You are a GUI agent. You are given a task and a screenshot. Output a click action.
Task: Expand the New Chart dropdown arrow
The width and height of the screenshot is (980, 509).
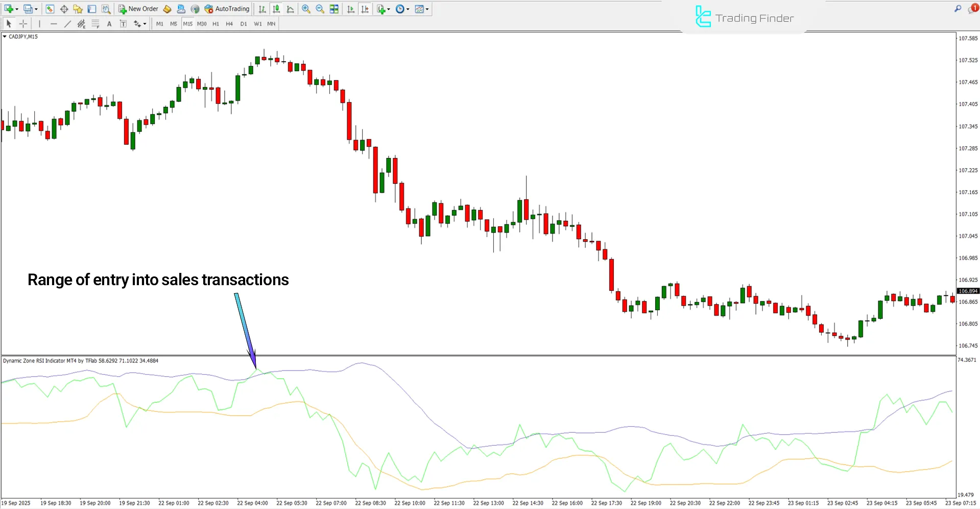coord(16,9)
